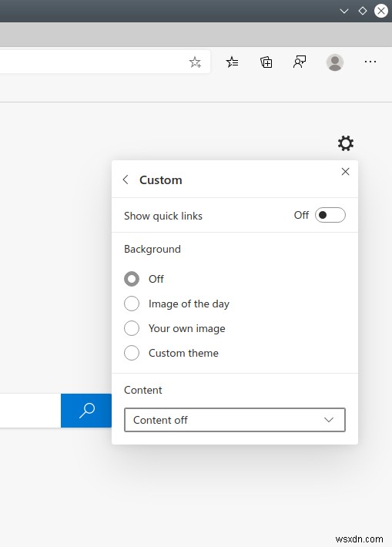
Task: Open page settings gear icon
Action: click(x=346, y=143)
